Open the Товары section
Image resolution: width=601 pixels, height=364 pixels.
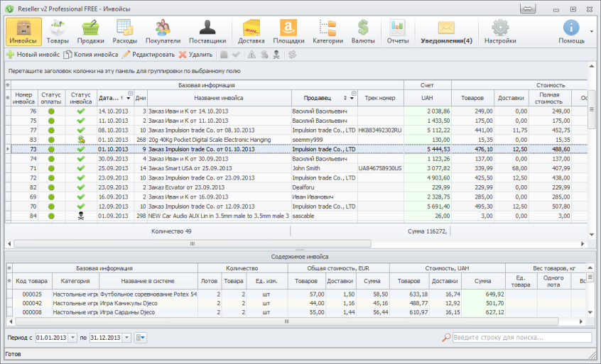pos(58,32)
